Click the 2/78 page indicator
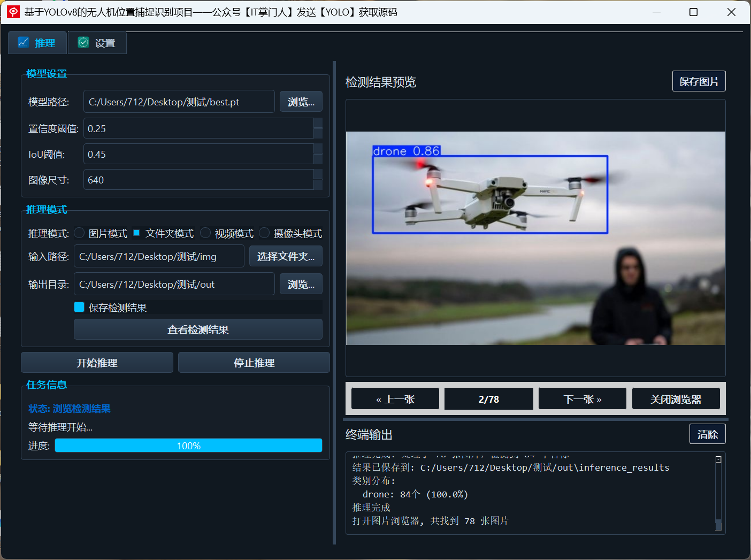The height and width of the screenshot is (560, 751). pos(489,399)
